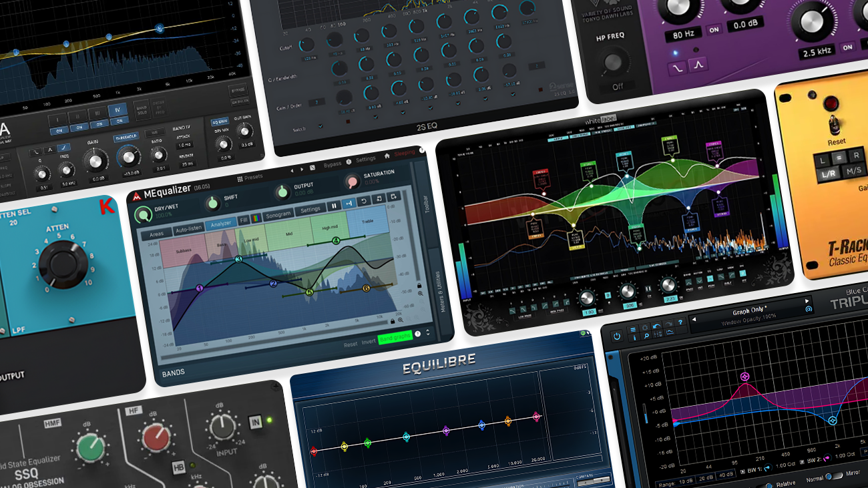Image resolution: width=868 pixels, height=488 pixels.
Task: Click Invert in MEqualizer bottom bar
Action: coord(369,341)
